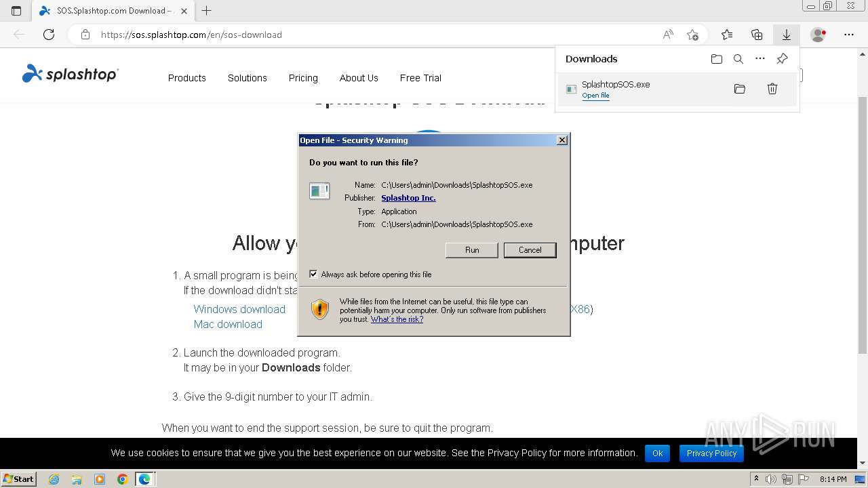Open the volume tray icon
Screen dimensions: 868x488
pos(771,479)
